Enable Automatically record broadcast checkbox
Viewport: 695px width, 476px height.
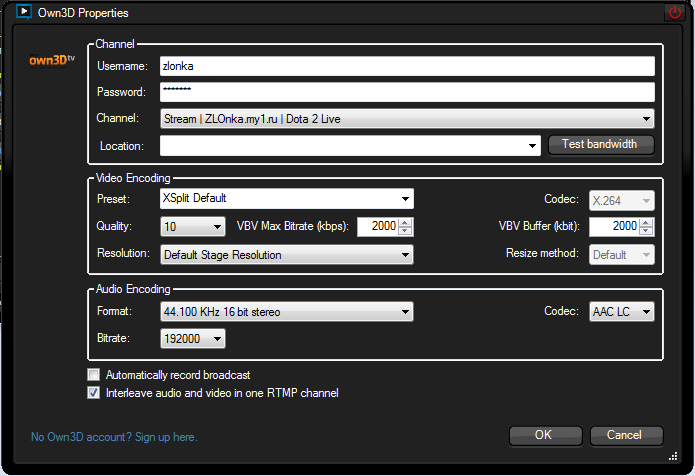94,375
